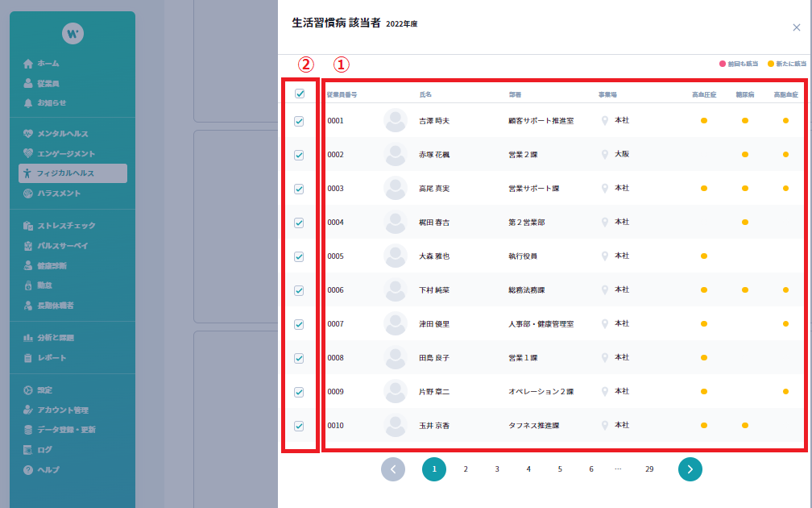The image size is (812, 508).
Task: Uncheck the checkbox for employee 0008
Action: pyautogui.click(x=299, y=358)
